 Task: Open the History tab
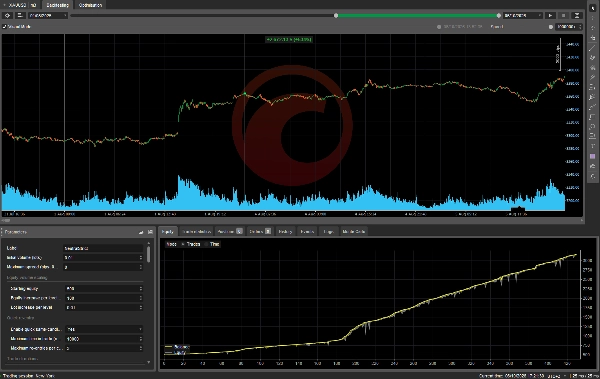(285, 231)
